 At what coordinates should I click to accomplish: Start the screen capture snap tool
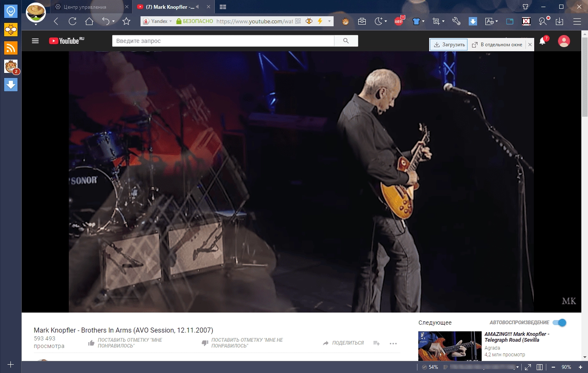pyautogui.click(x=436, y=21)
